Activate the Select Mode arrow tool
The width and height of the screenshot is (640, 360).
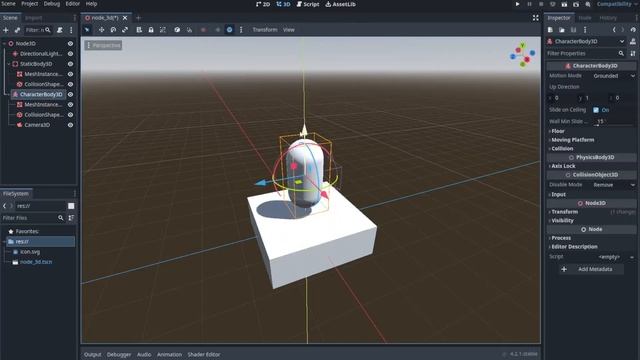(87, 30)
